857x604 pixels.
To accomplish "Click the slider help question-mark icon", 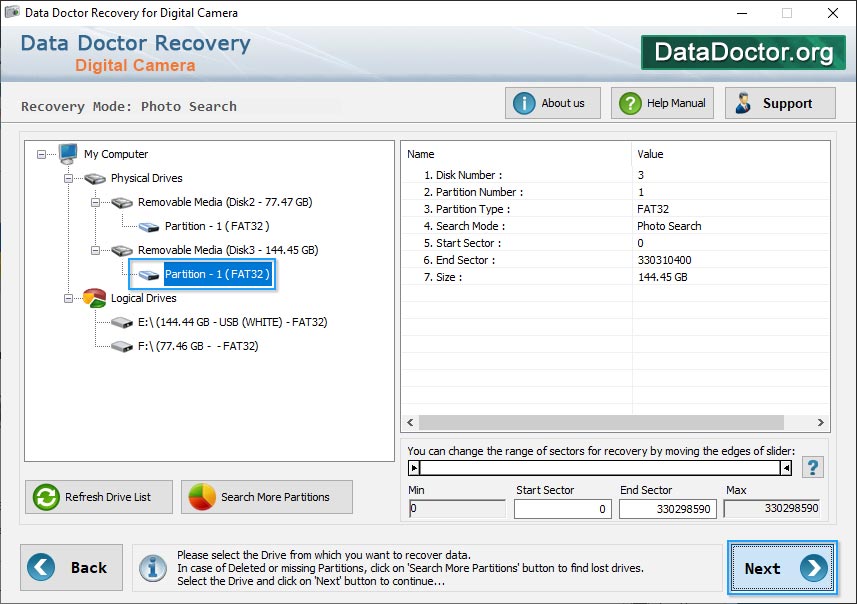I will coord(813,467).
